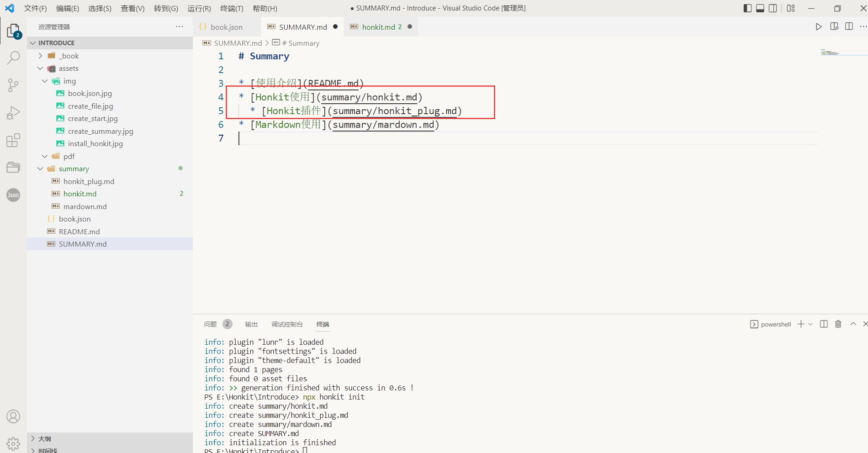Open the 帮助(H) menu

tap(265, 8)
